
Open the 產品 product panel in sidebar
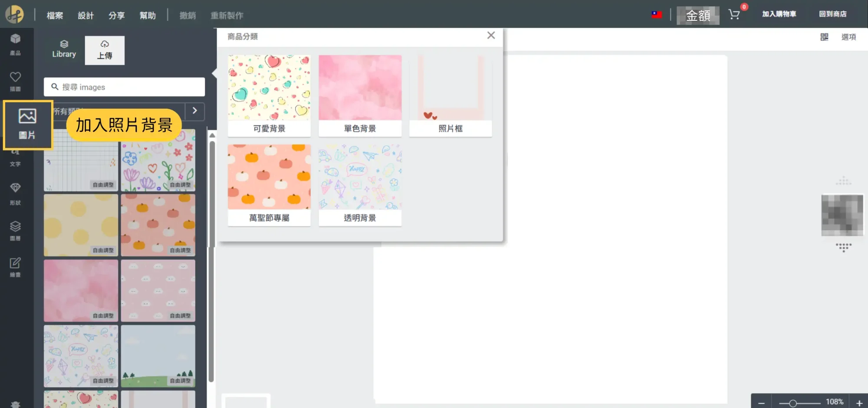(x=15, y=44)
